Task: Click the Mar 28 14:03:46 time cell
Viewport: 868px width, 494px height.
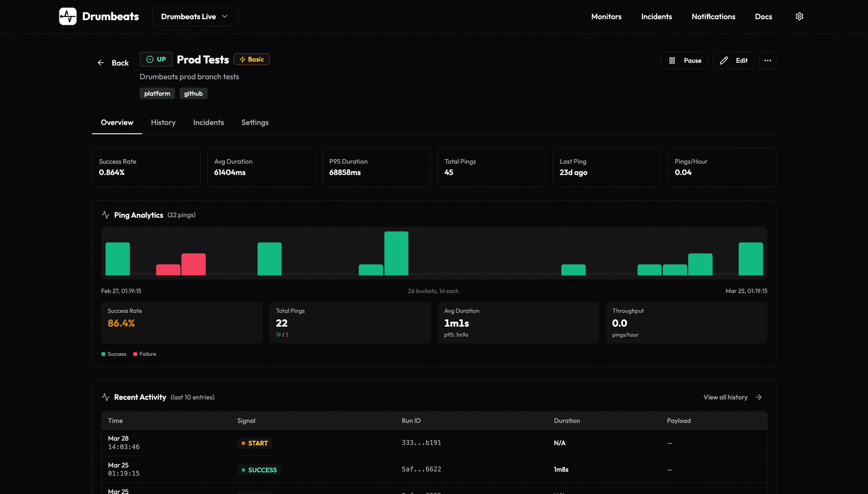Action: point(124,443)
